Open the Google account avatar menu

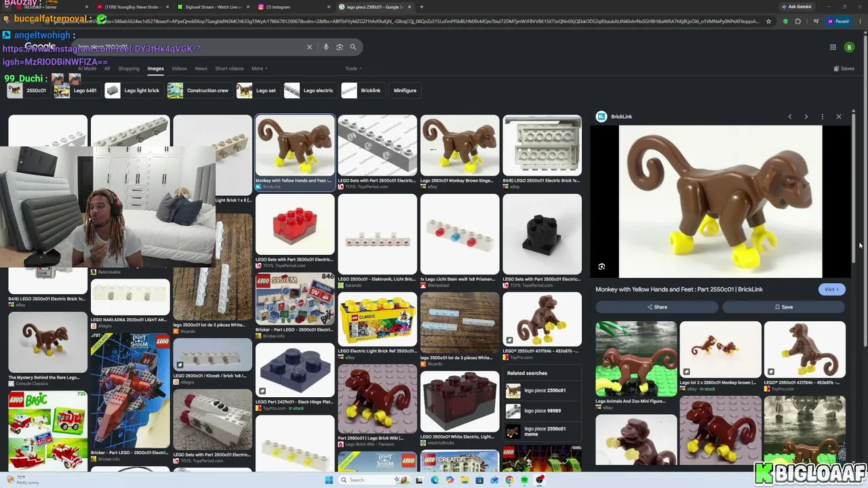(x=849, y=47)
